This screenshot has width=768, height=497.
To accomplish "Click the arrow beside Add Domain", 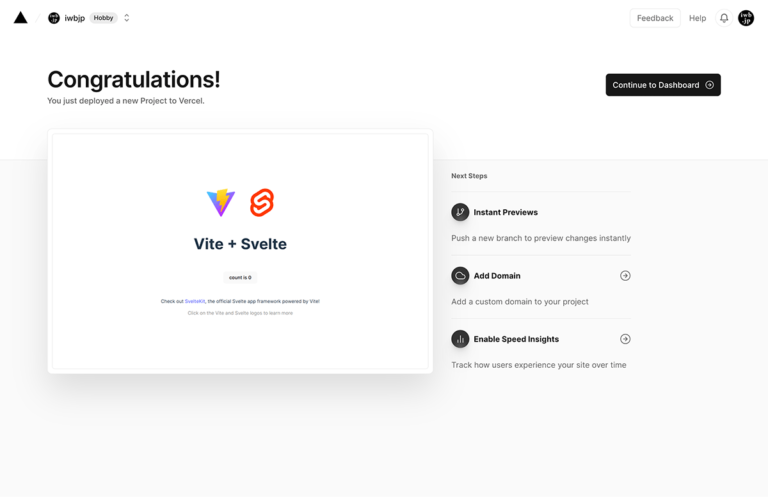I will click(625, 276).
